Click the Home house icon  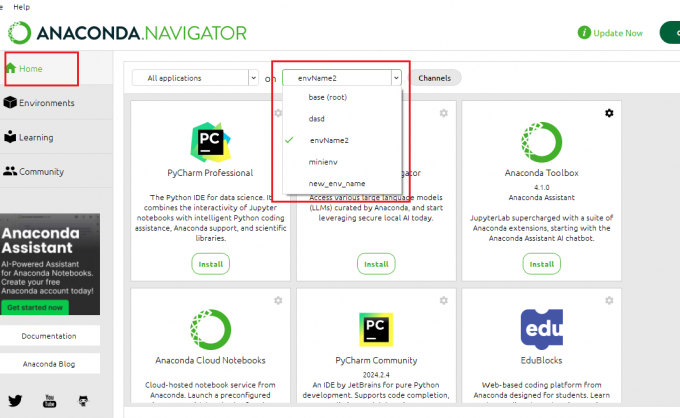pos(11,68)
